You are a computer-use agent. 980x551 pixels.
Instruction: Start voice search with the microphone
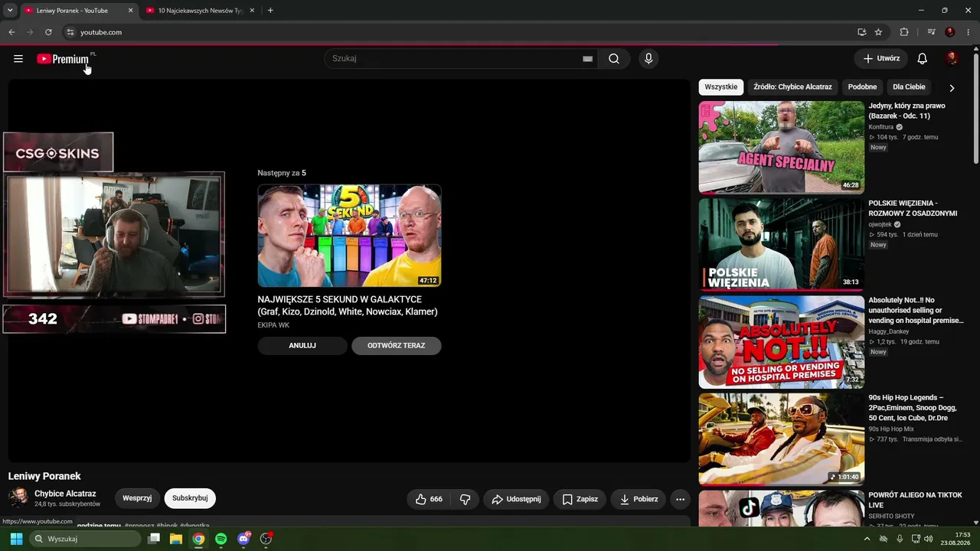(x=648, y=59)
